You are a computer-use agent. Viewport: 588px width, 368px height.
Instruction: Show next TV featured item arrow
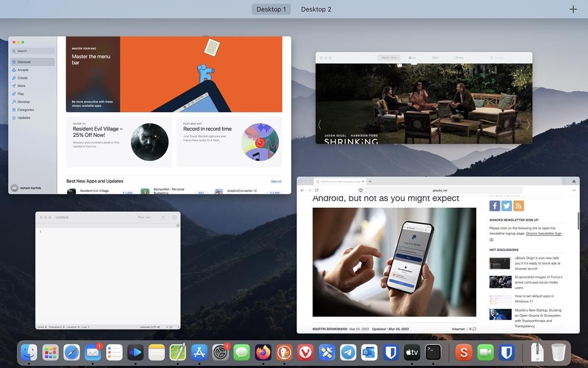[528, 124]
